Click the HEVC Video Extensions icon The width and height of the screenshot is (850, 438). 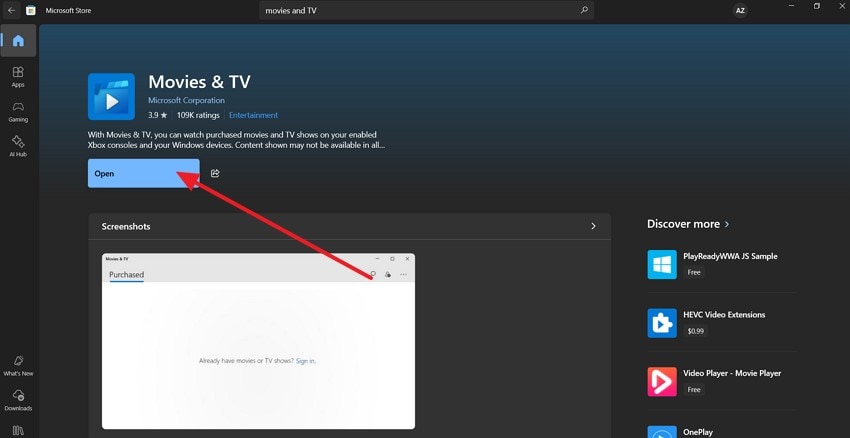point(662,323)
